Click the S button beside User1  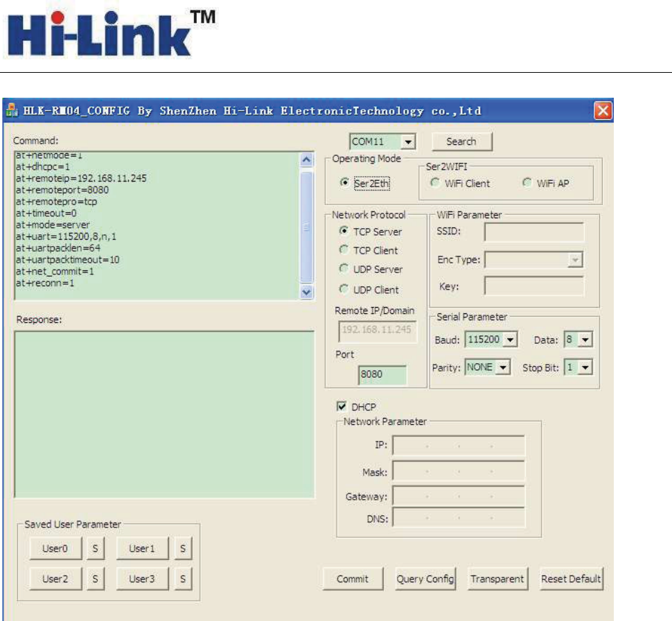(x=183, y=548)
